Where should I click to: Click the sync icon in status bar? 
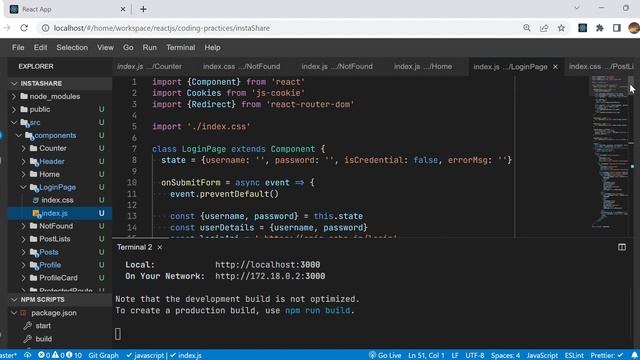click(27, 355)
